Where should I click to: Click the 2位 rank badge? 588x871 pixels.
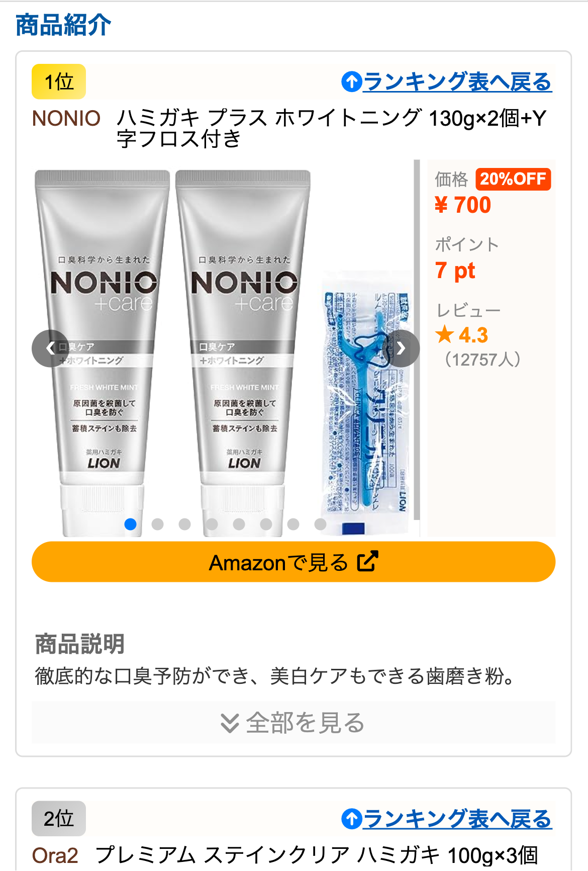tap(59, 819)
